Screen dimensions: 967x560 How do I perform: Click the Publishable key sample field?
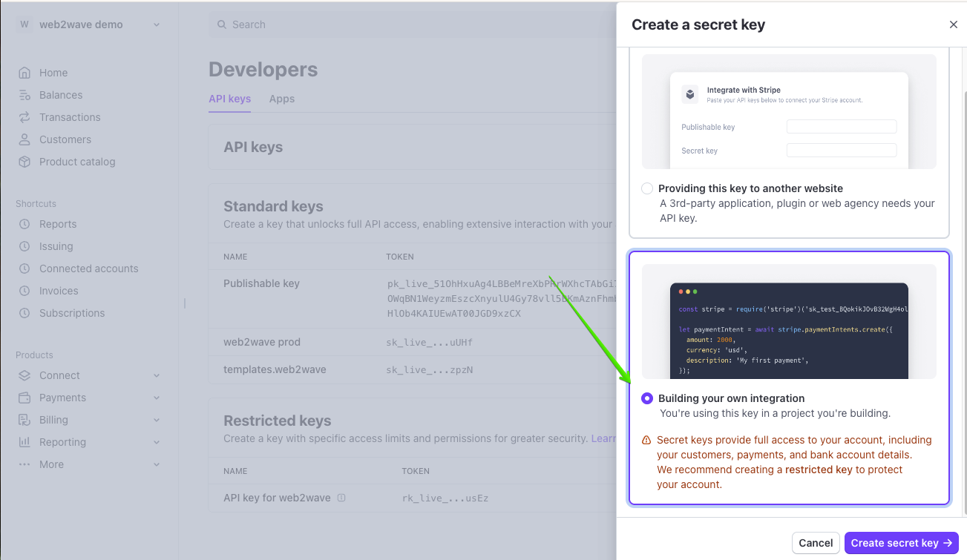click(x=842, y=127)
